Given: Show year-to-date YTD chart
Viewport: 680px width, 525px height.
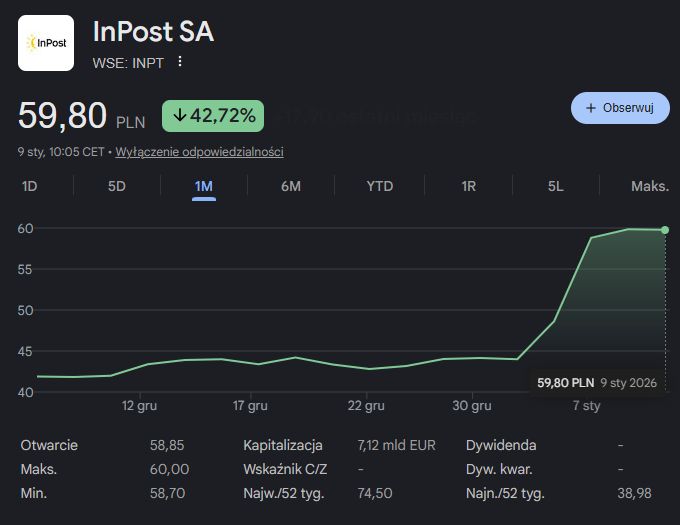Looking at the screenshot, I should [x=380, y=186].
